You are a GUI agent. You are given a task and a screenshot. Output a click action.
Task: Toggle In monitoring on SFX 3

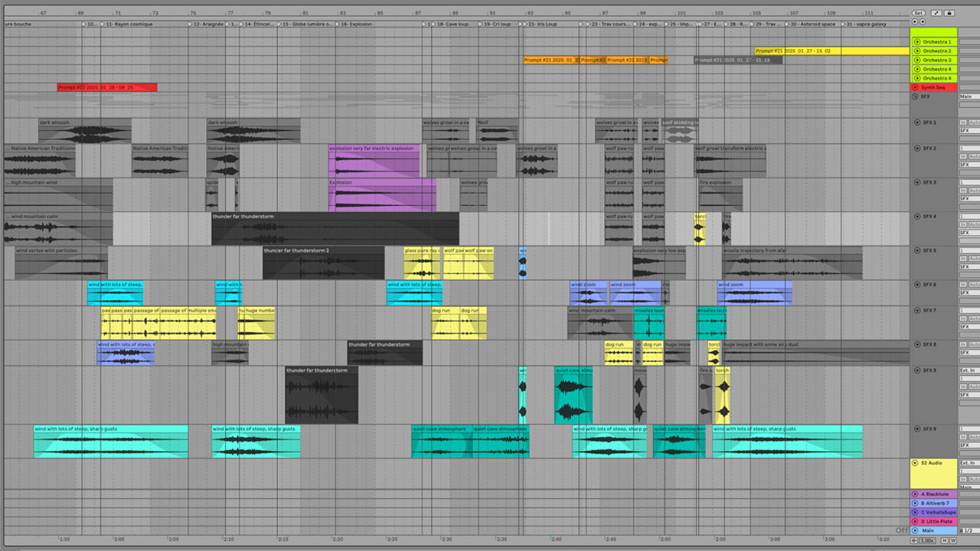(964, 191)
